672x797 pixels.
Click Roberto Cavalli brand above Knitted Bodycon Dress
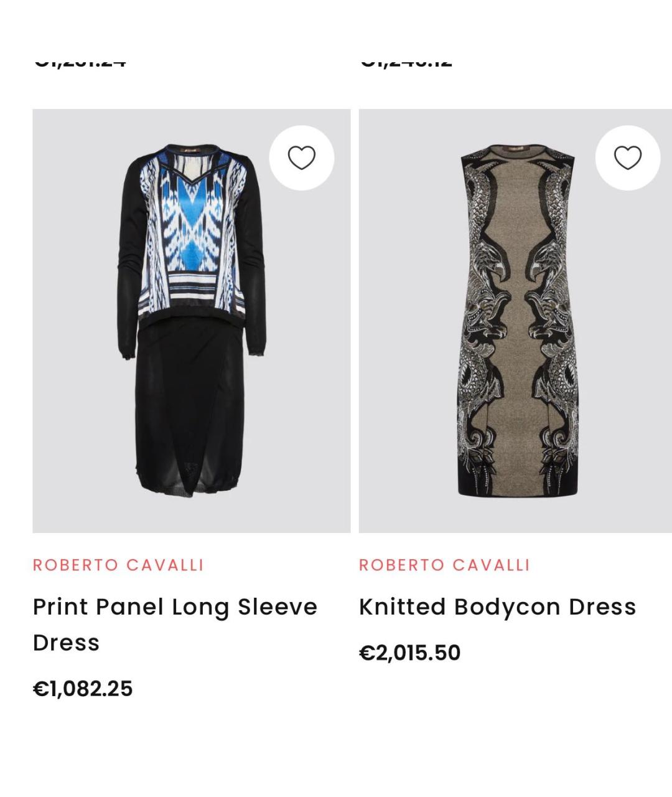pos(444,565)
